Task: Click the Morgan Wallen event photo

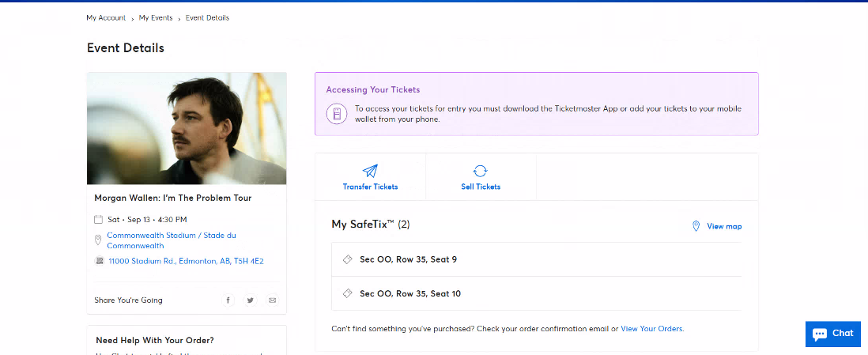Action: (187, 129)
